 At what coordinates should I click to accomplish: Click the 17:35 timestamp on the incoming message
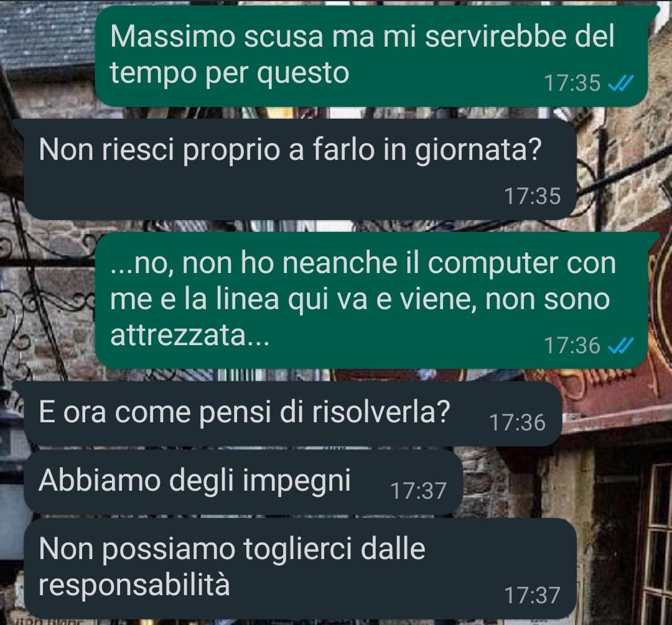point(533,196)
